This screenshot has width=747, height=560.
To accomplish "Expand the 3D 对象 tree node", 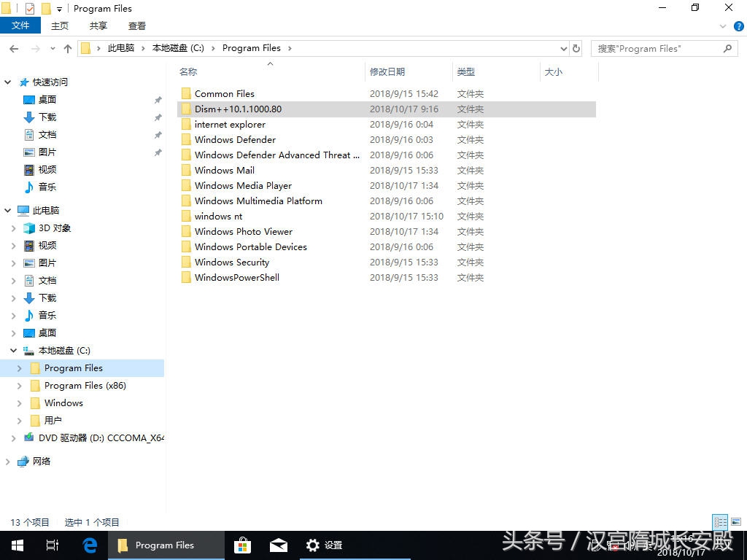I will click(13, 228).
